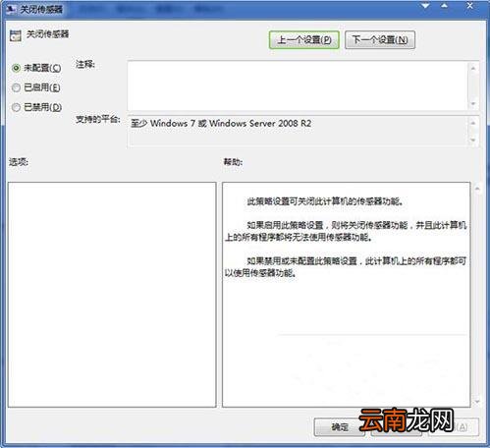The width and height of the screenshot is (490, 448).
Task: Click the empty options list panel
Action: tap(112, 295)
